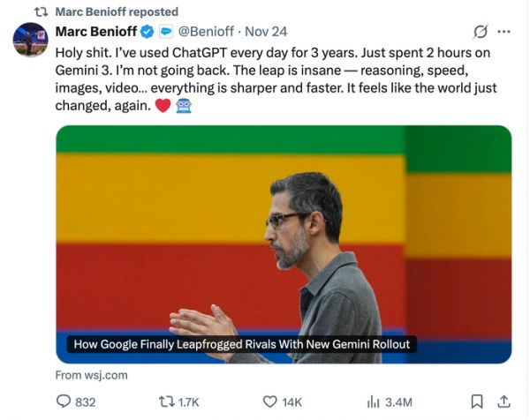The height and width of the screenshot is (420, 530).
Task: Bookmark this tweet
Action: click(476, 401)
